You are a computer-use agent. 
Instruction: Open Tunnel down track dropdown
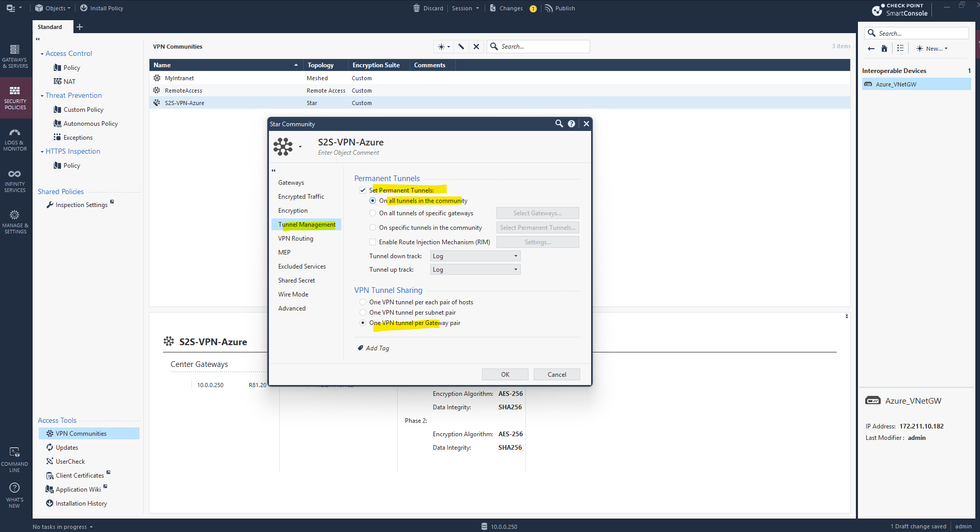click(475, 256)
